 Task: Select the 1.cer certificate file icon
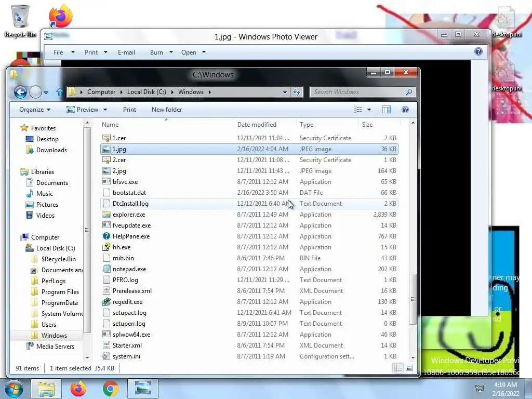(x=107, y=138)
